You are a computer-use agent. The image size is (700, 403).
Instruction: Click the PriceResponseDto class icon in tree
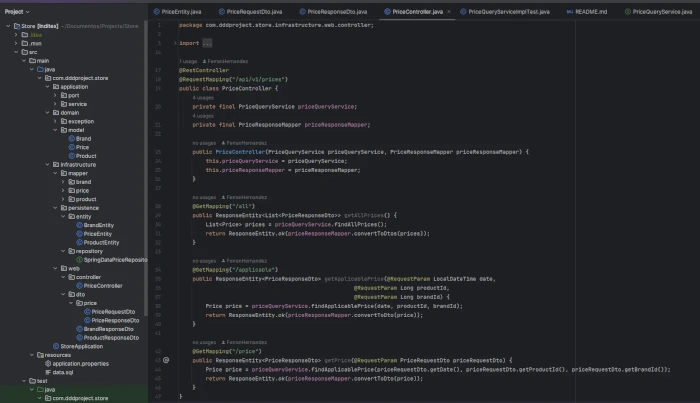pyautogui.click(x=88, y=320)
